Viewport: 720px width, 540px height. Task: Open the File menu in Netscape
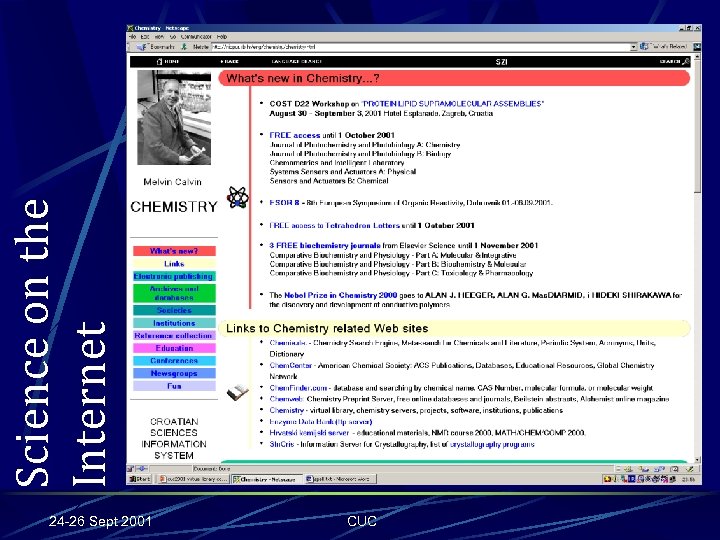coord(132,36)
